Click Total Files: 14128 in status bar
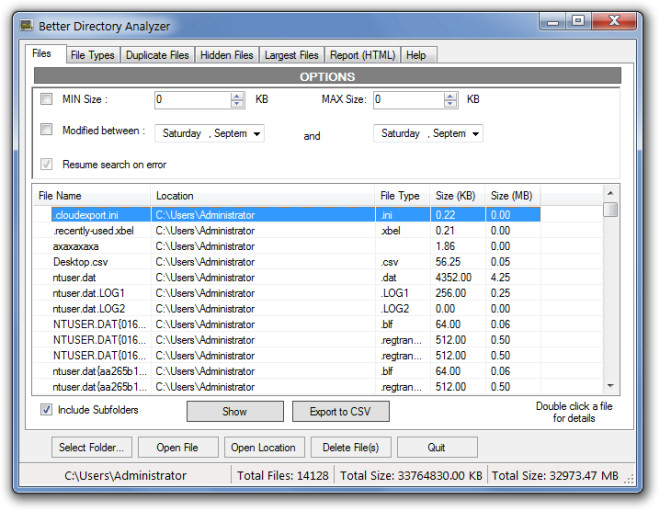Viewport: 660px width, 511px height. point(283,476)
